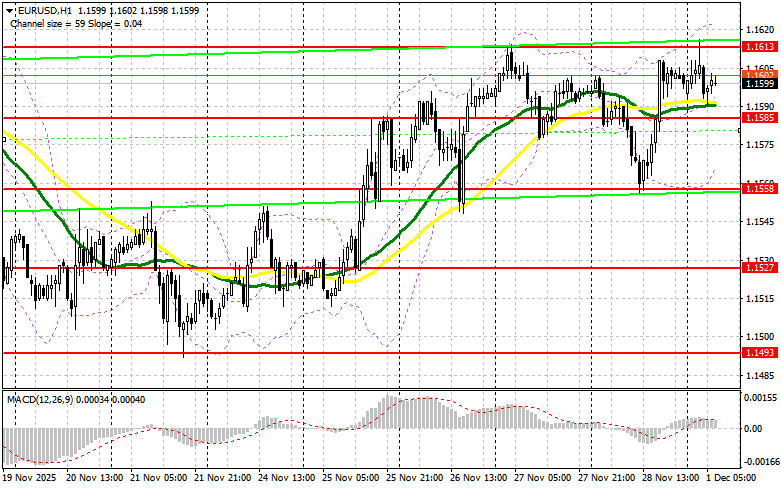The height and width of the screenshot is (489, 781).
Task: Click the '20 Nov 13:00' time axis label
Action: [95, 478]
